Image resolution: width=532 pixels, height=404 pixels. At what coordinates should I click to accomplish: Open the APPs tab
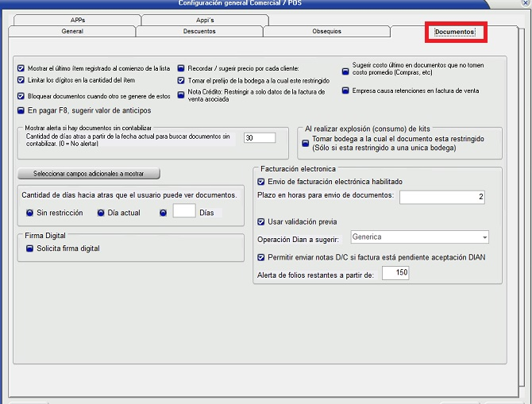(77, 20)
